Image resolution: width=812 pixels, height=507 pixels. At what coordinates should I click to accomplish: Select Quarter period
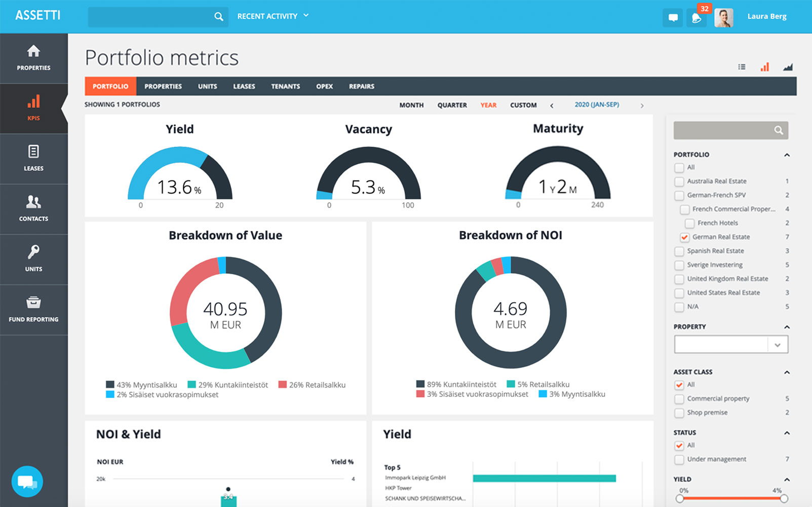[x=452, y=105]
